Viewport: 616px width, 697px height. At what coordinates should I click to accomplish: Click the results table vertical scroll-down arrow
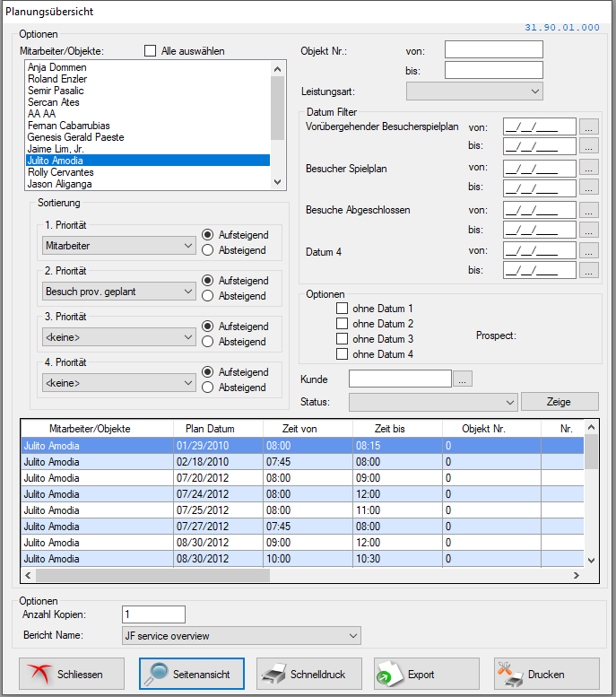(591, 561)
